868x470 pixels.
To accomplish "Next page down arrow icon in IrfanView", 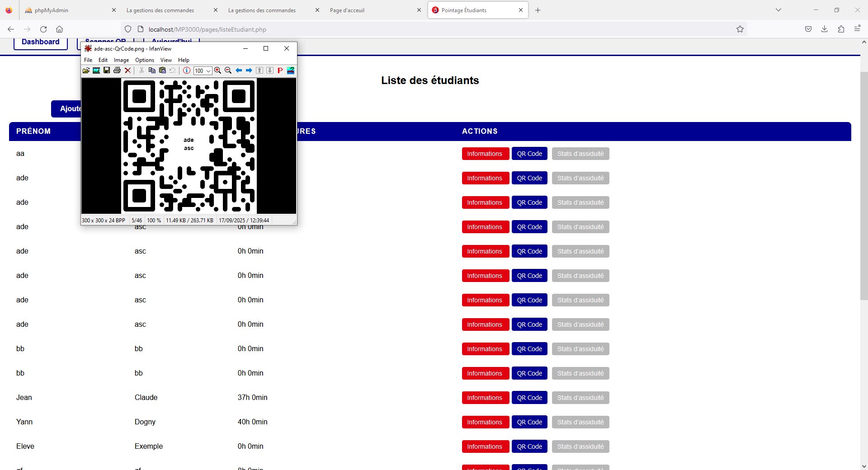I will pos(270,70).
